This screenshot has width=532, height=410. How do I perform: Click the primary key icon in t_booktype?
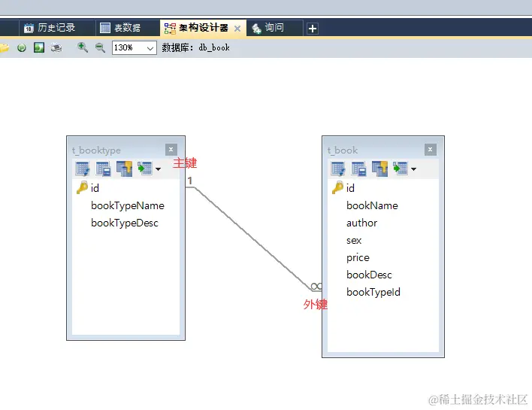pyautogui.click(x=82, y=187)
